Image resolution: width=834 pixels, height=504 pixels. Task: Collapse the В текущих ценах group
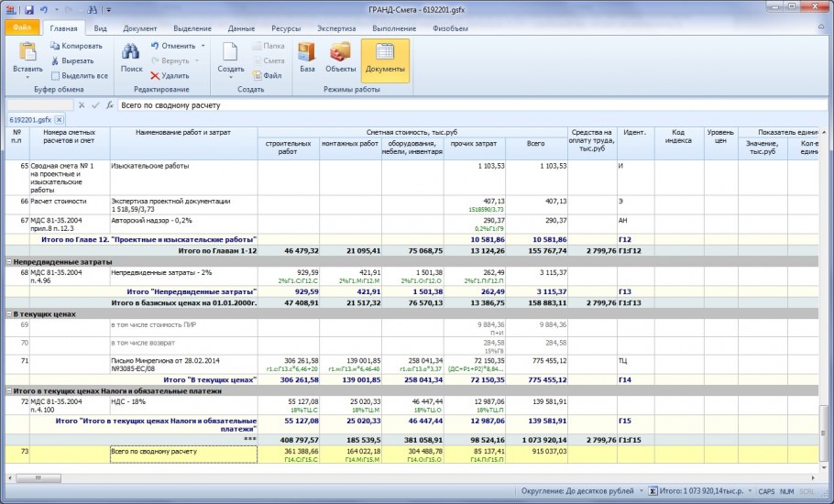coord(7,314)
